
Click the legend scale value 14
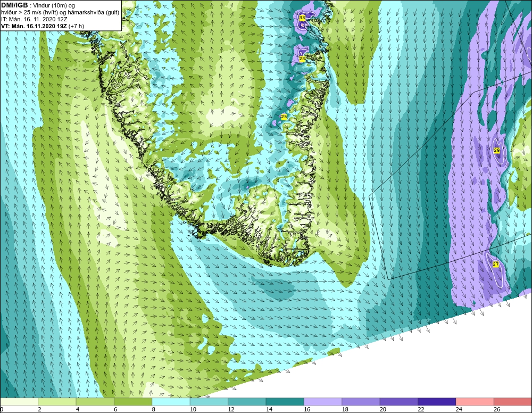269,409
